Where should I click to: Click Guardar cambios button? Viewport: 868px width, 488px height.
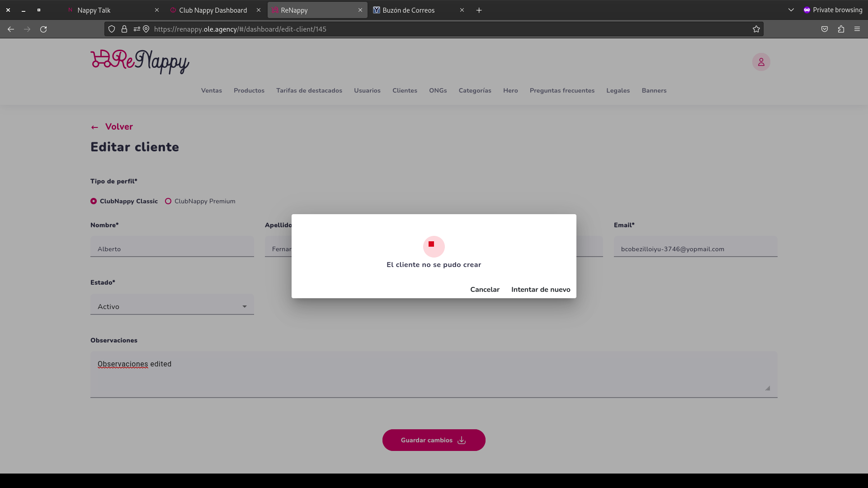click(434, 440)
